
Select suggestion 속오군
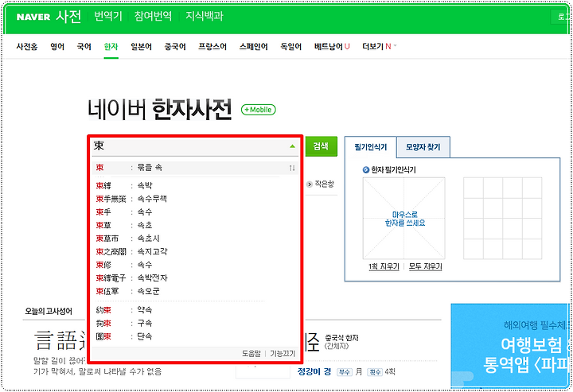click(x=195, y=291)
